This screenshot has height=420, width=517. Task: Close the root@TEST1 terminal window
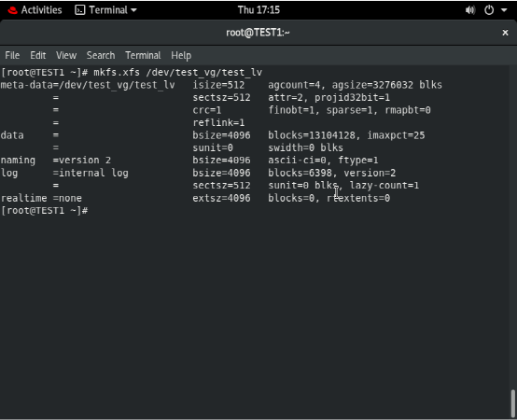click(505, 33)
